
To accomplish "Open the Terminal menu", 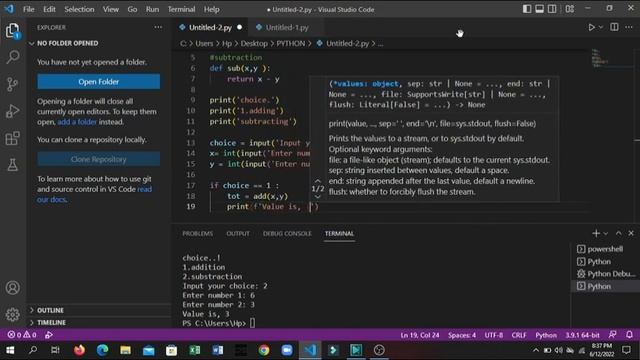I will pos(181,9).
